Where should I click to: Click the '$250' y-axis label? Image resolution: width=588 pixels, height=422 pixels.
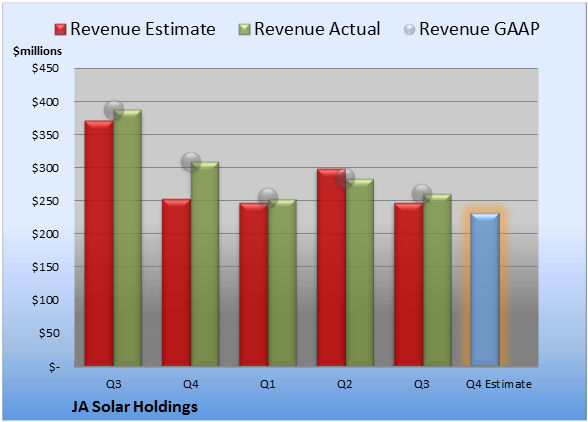pos(45,201)
